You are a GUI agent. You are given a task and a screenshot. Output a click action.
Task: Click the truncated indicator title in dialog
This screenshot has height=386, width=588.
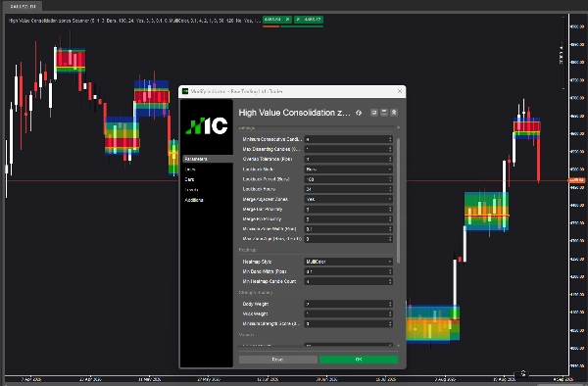(x=294, y=113)
